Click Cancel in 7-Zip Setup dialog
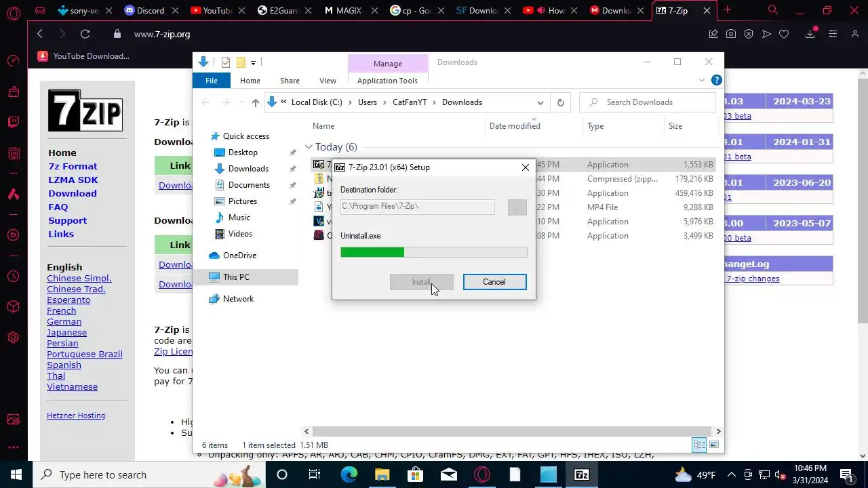 (x=494, y=282)
